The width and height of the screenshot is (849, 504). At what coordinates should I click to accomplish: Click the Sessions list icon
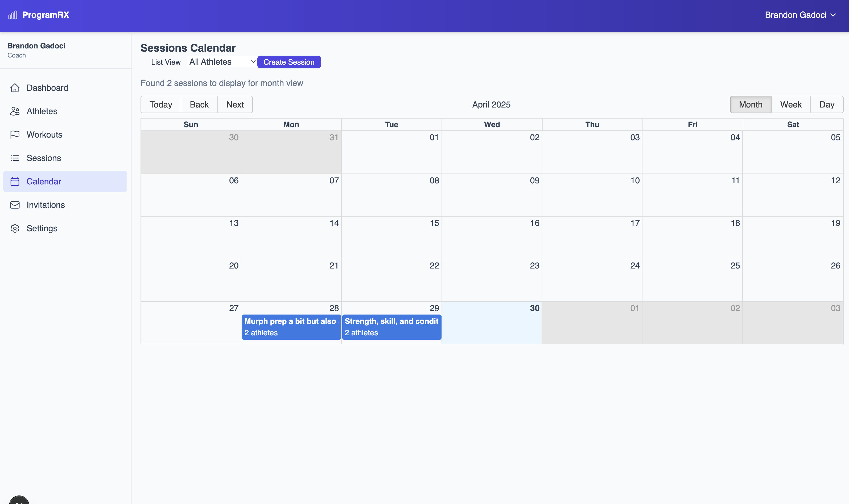pyautogui.click(x=15, y=158)
